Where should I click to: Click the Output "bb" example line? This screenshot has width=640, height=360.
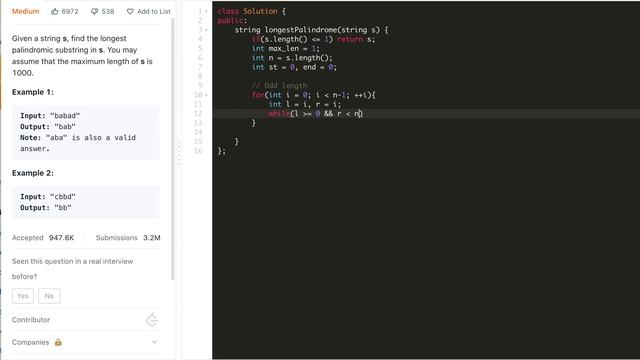coord(46,208)
